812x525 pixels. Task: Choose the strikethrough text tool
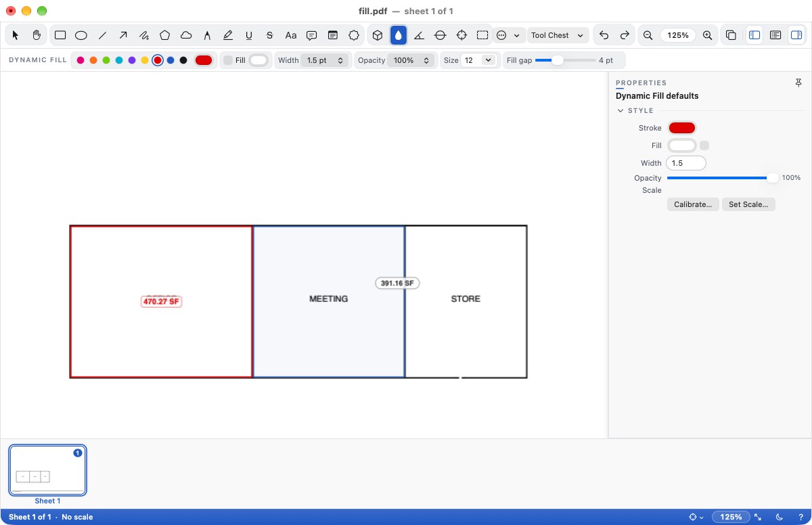[270, 35]
